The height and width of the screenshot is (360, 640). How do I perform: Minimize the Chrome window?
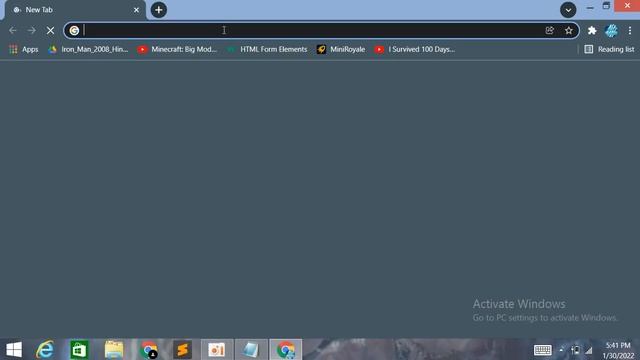click(x=590, y=7)
